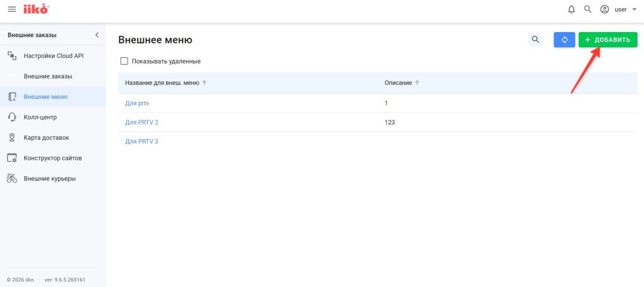Click the notifications bell icon
Viewport: 644px width, 287px height.
coord(571,9)
